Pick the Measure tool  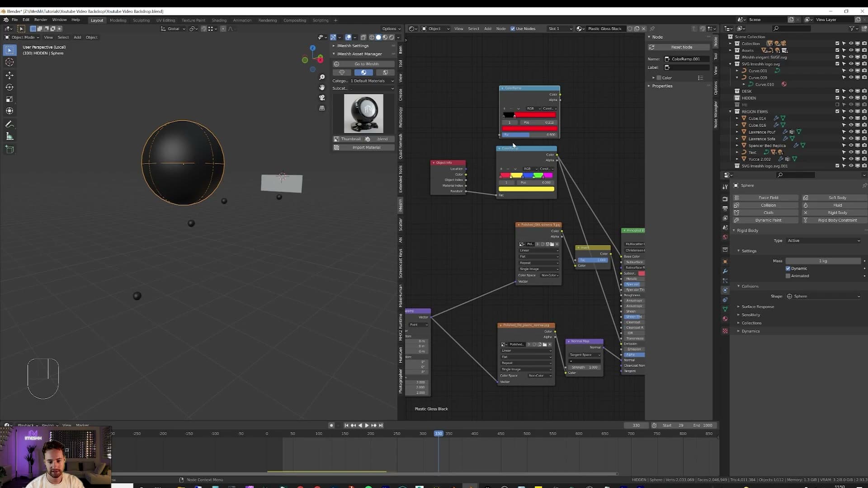9,136
